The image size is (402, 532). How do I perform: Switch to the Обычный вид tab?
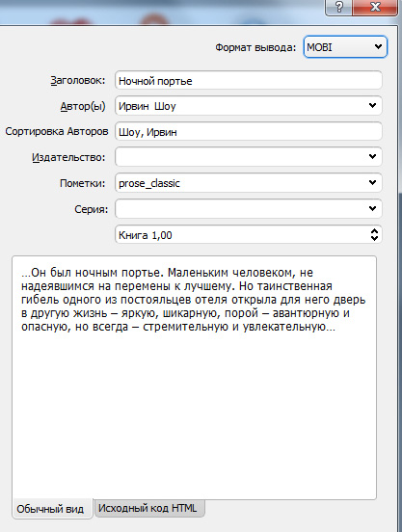[x=50, y=509]
